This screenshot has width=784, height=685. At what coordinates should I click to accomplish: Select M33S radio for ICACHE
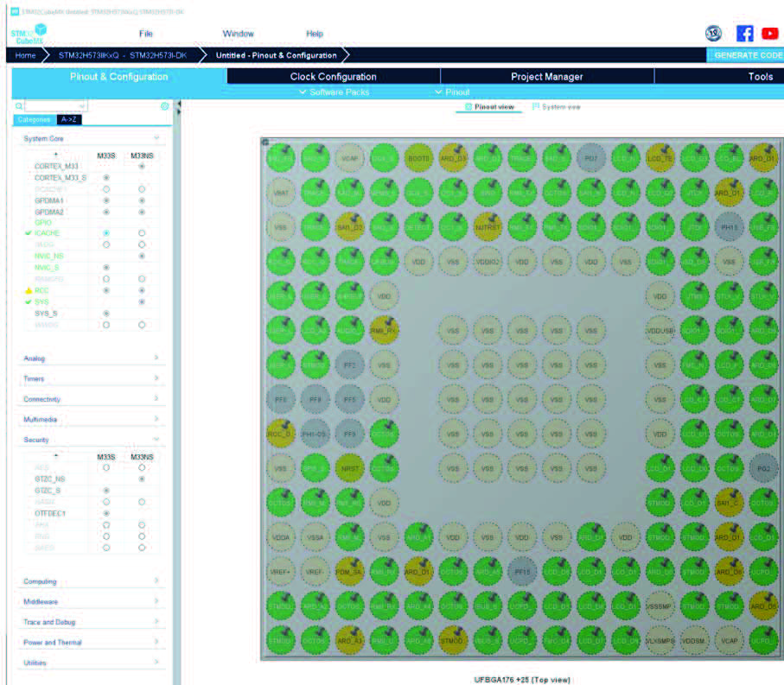(x=106, y=233)
